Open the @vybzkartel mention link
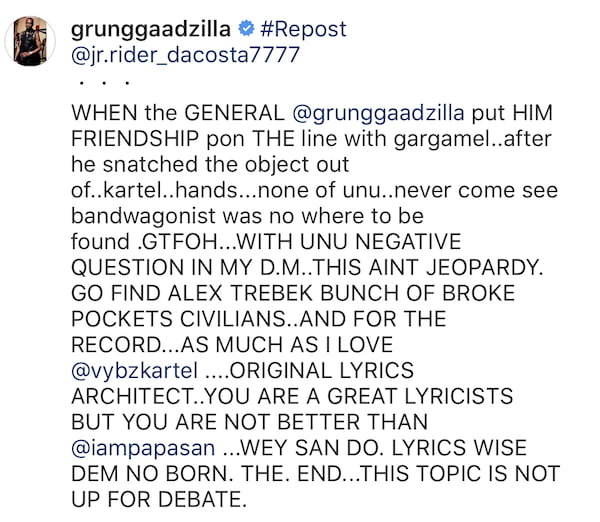The width and height of the screenshot is (600, 522). pyautogui.click(x=135, y=371)
